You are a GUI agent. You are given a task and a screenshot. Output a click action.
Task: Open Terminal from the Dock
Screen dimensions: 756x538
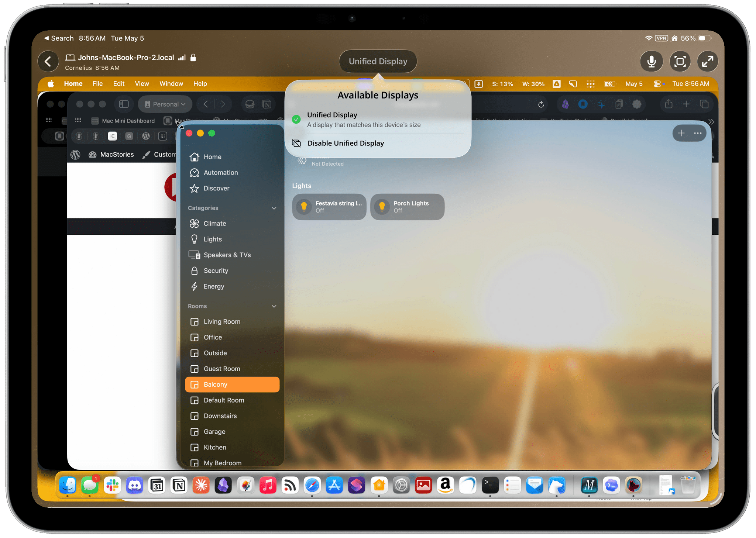pos(490,485)
